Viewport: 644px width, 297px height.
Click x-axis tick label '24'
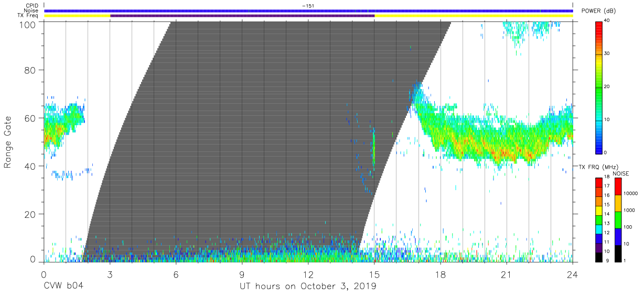pyautogui.click(x=573, y=274)
